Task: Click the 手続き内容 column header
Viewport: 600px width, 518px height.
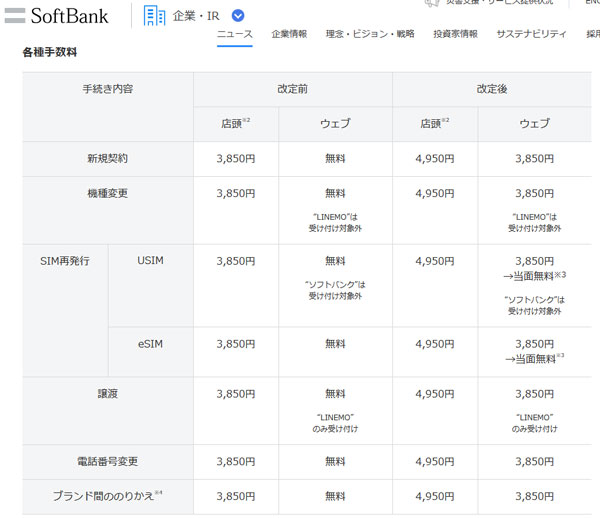Action: point(108,89)
